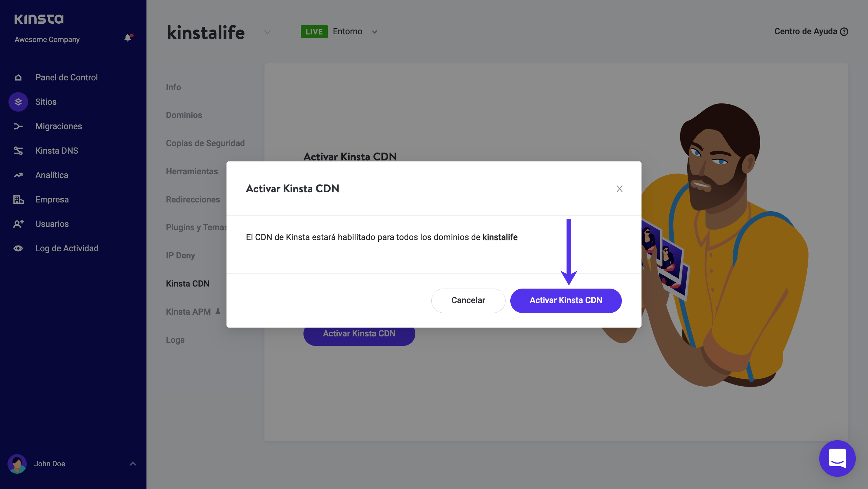This screenshot has width=868, height=489.
Task: Expand the John Doe user menu
Action: (133, 464)
